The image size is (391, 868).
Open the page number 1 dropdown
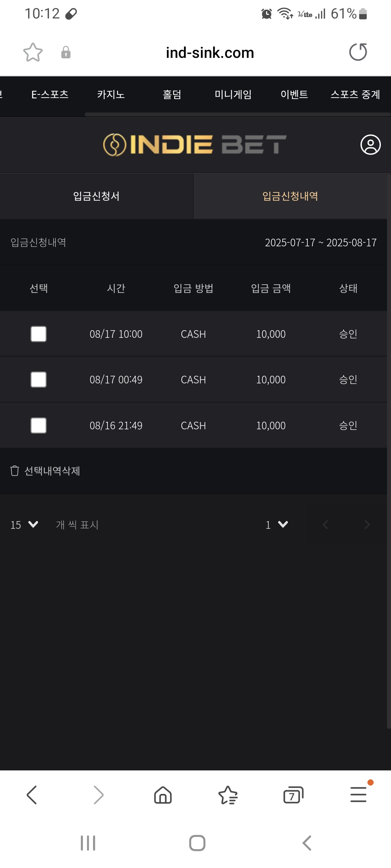point(277,525)
